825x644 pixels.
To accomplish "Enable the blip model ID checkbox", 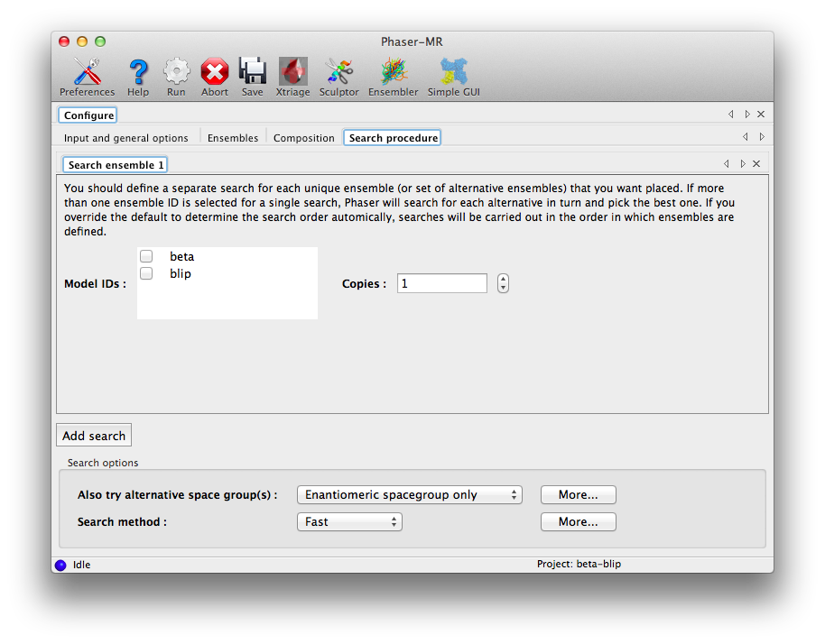I will [146, 273].
